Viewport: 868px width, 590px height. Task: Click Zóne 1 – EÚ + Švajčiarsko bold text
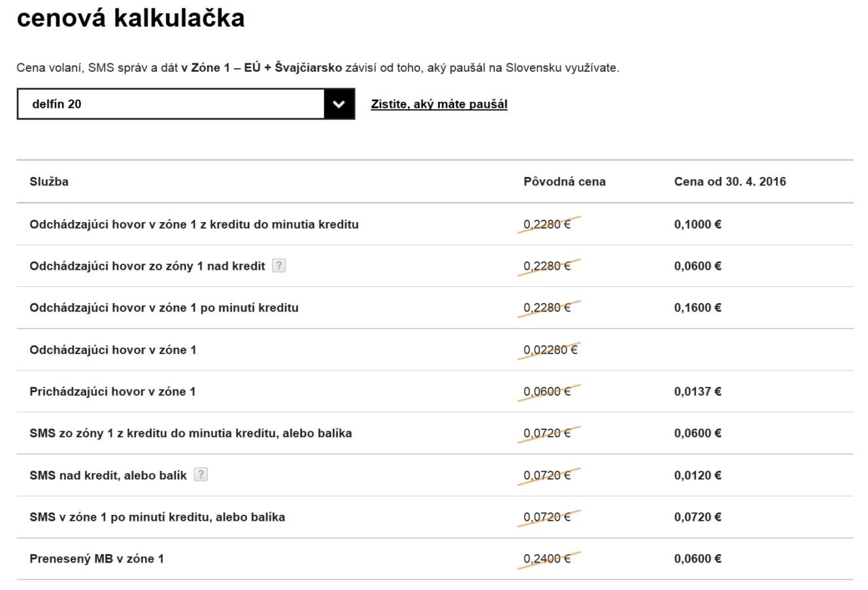[x=267, y=67]
